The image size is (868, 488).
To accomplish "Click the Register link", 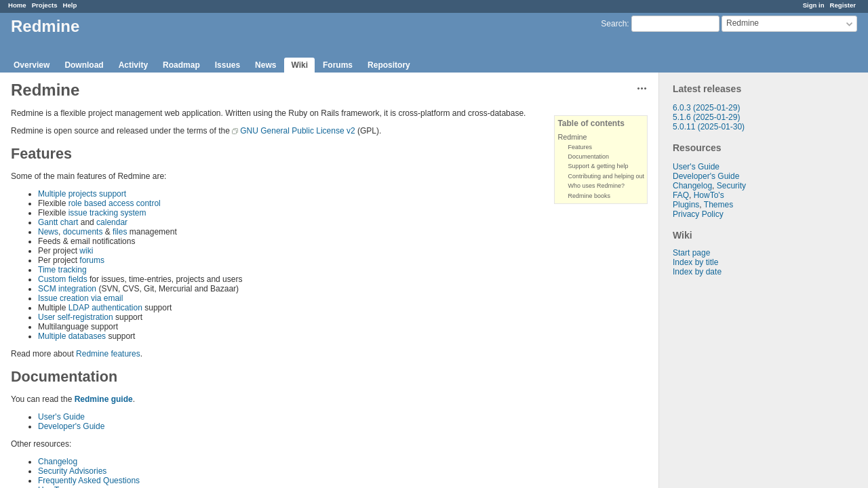I will (x=842, y=5).
